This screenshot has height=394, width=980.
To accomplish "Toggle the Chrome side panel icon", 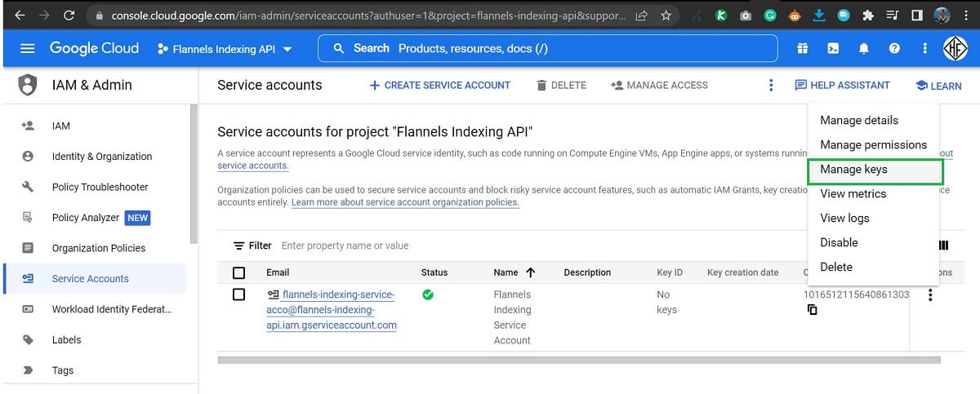I will tap(917, 15).
